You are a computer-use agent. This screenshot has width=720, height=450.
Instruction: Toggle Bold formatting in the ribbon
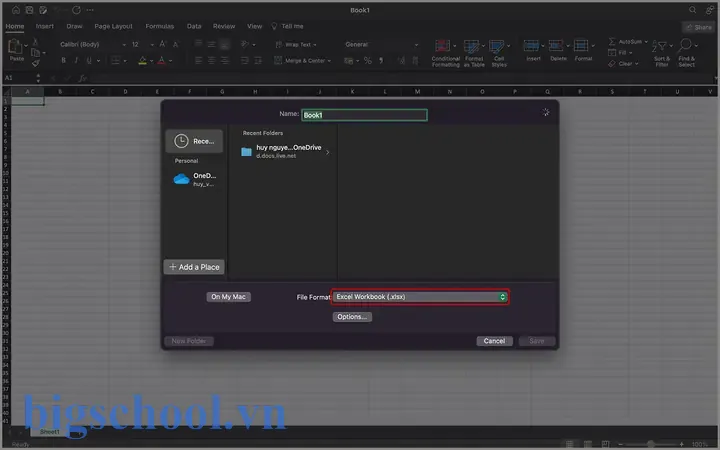[x=63, y=60]
